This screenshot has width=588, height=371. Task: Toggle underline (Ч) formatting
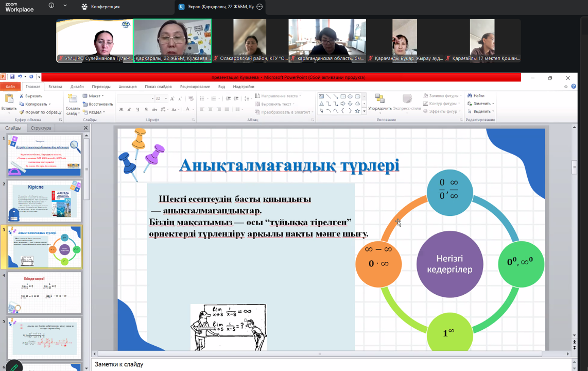[x=137, y=110]
